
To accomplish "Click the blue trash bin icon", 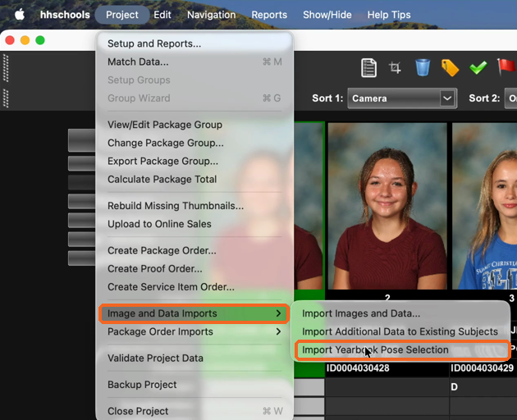I will (423, 67).
